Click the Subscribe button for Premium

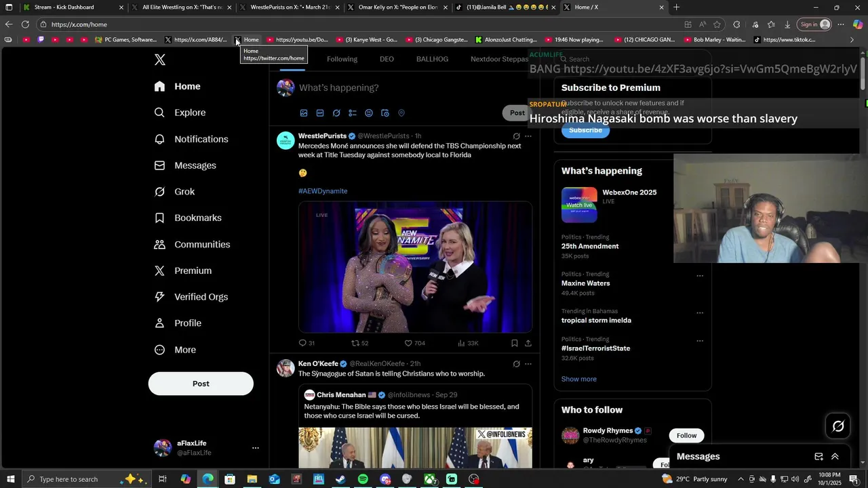tap(585, 130)
